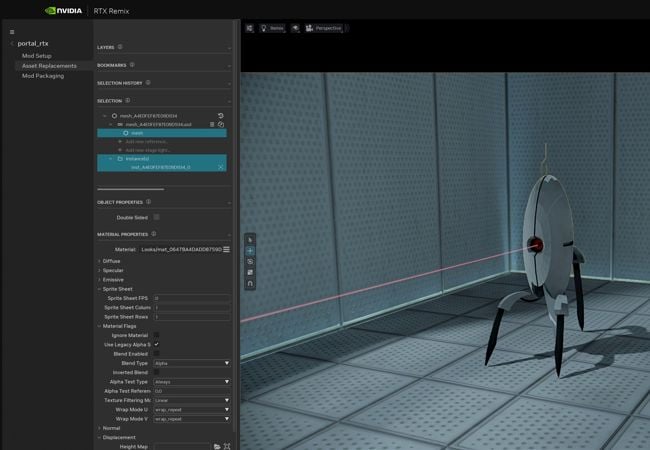This screenshot has width=650, height=450.
Task: Open the Blend Type dropdown
Action: point(192,363)
